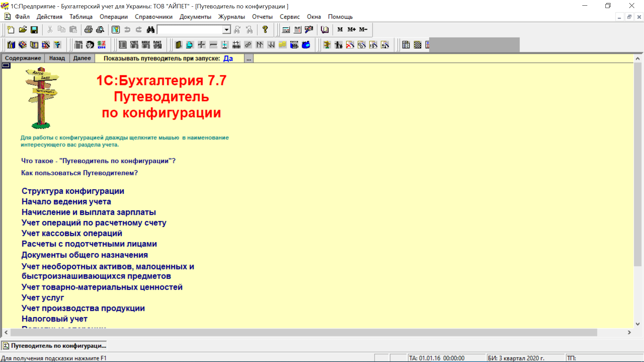The image size is (644, 362).
Task: Click the M- memory subtract button
Action: [x=363, y=29]
